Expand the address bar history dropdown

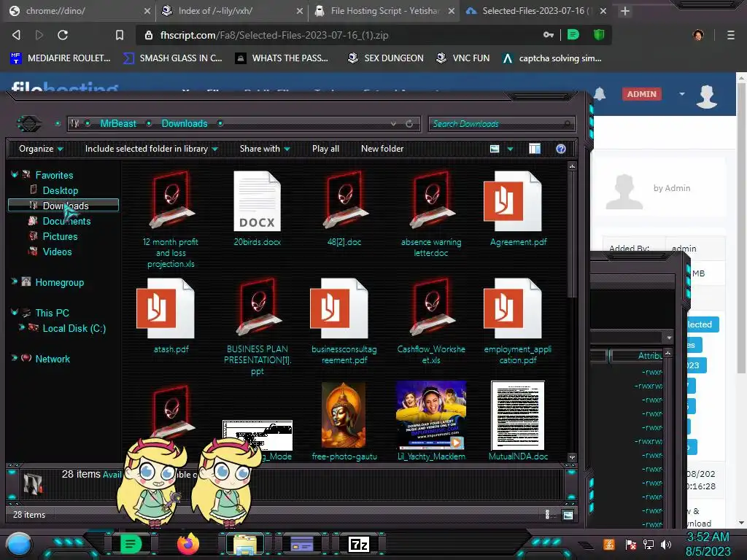pos(393,124)
